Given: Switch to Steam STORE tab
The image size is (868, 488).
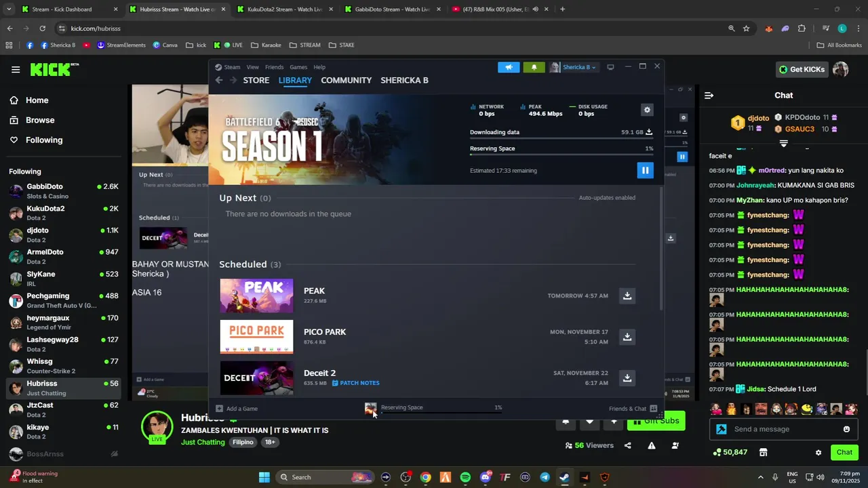Looking at the screenshot, I should [x=256, y=80].
